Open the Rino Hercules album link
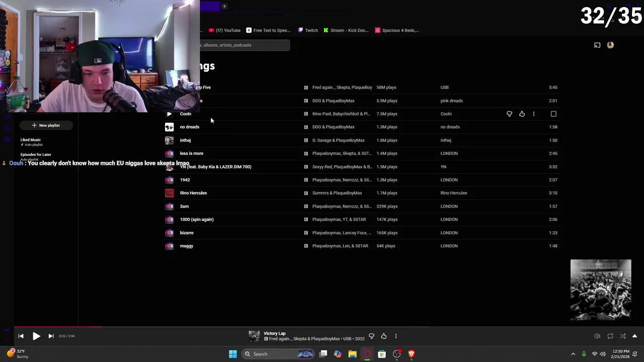 (453, 193)
